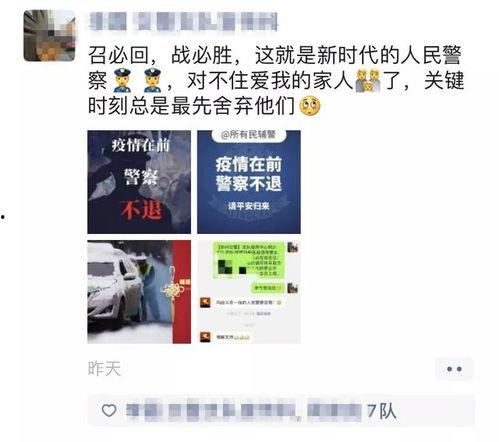Viewport: 499px width, 442px height.
Task: Click the red 不退 text on dark poster
Action: pos(141,210)
